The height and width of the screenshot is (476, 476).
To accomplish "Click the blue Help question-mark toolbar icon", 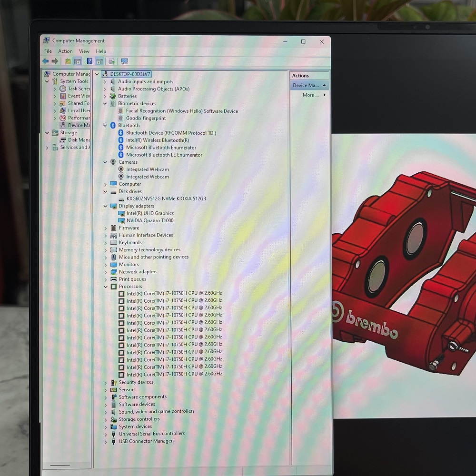I will click(89, 61).
